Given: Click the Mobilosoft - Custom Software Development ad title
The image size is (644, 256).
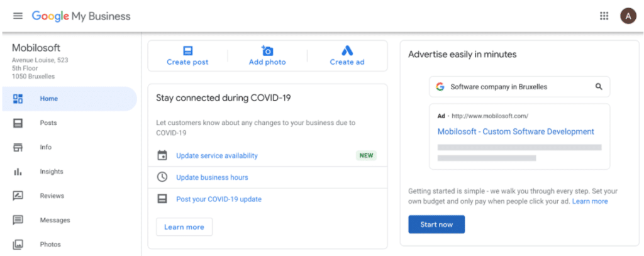Looking at the screenshot, I should 516,131.
